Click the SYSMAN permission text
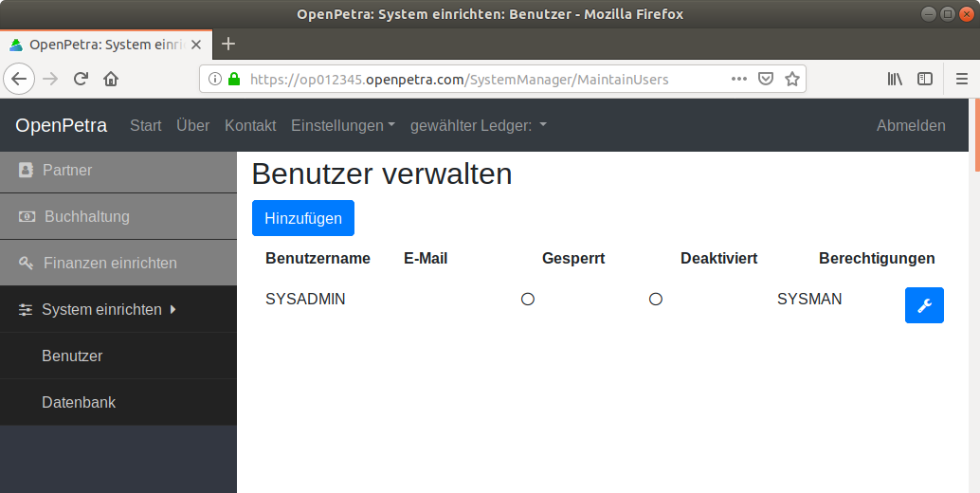The image size is (980, 493). (x=809, y=300)
